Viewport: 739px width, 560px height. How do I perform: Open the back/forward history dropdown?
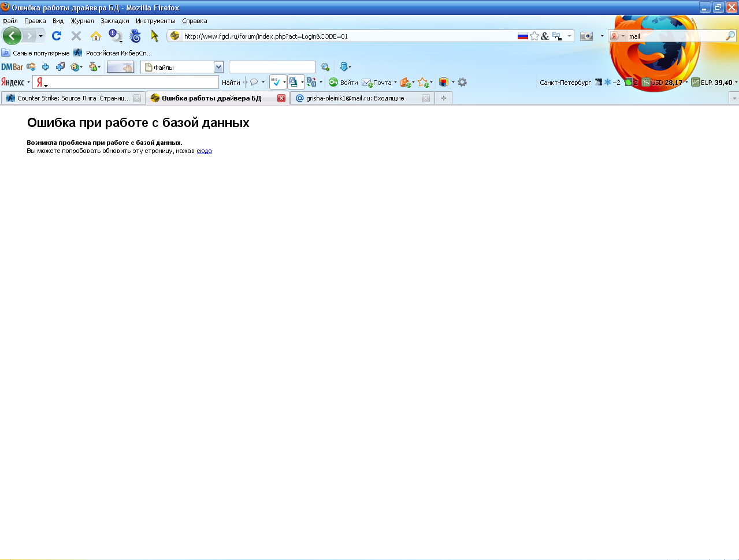[40, 36]
